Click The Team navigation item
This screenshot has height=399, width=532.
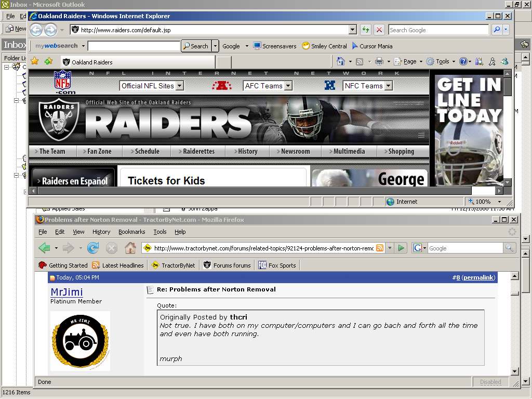(52, 151)
